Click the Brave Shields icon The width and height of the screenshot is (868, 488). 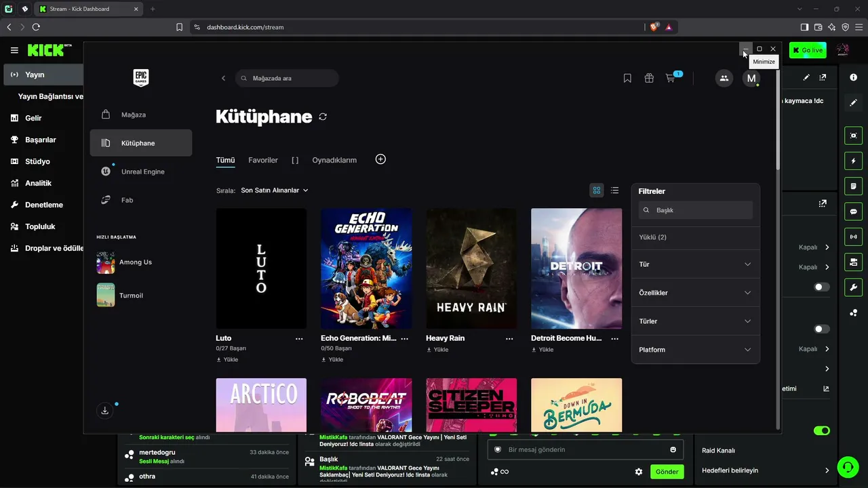pyautogui.click(x=654, y=27)
